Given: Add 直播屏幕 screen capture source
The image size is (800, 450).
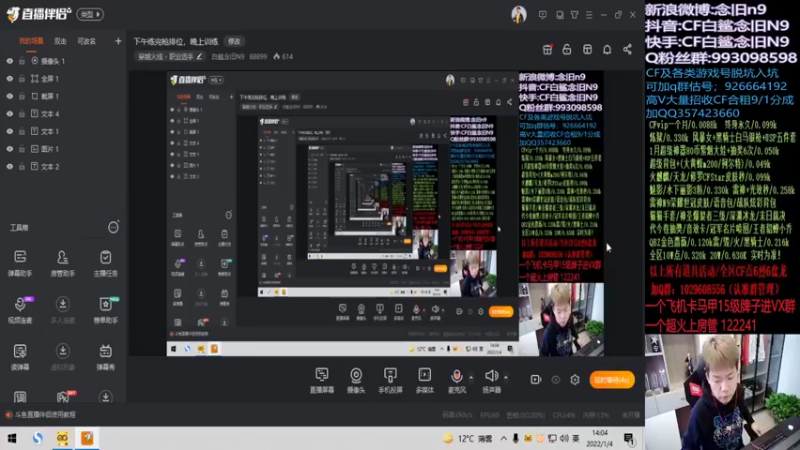Looking at the screenshot, I should point(321,381).
